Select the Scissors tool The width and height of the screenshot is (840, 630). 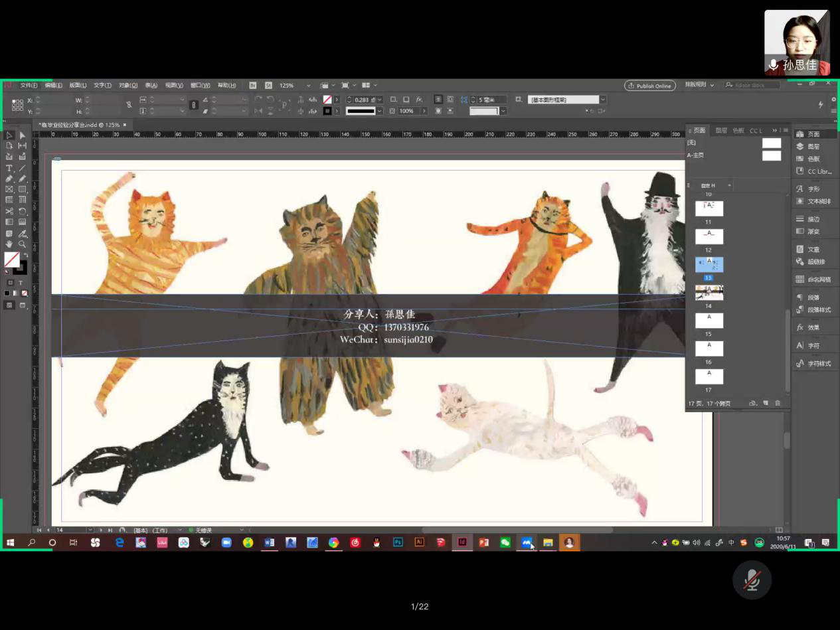point(9,211)
